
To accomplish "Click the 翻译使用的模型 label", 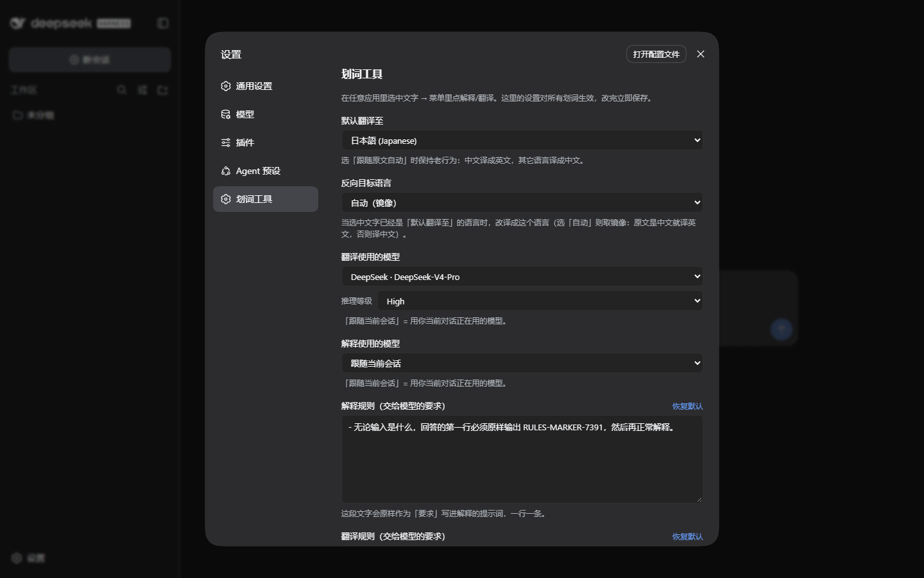I will click(370, 257).
